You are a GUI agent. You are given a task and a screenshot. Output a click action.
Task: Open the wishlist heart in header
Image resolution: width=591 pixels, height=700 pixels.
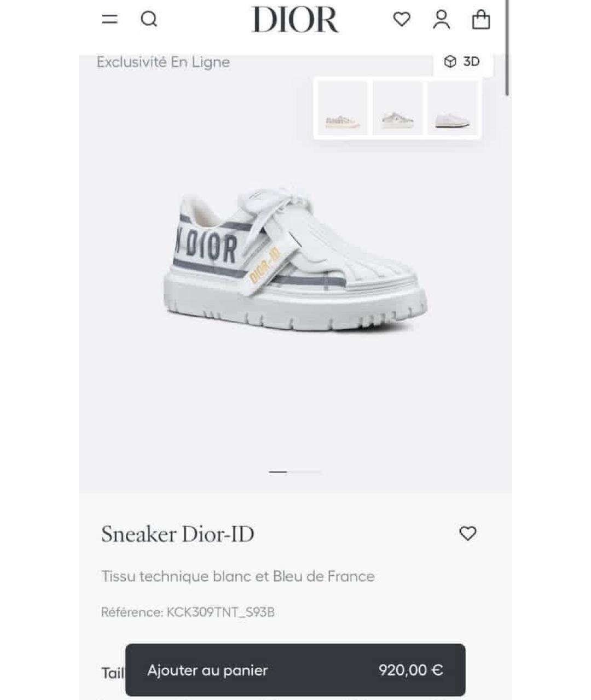click(x=402, y=19)
